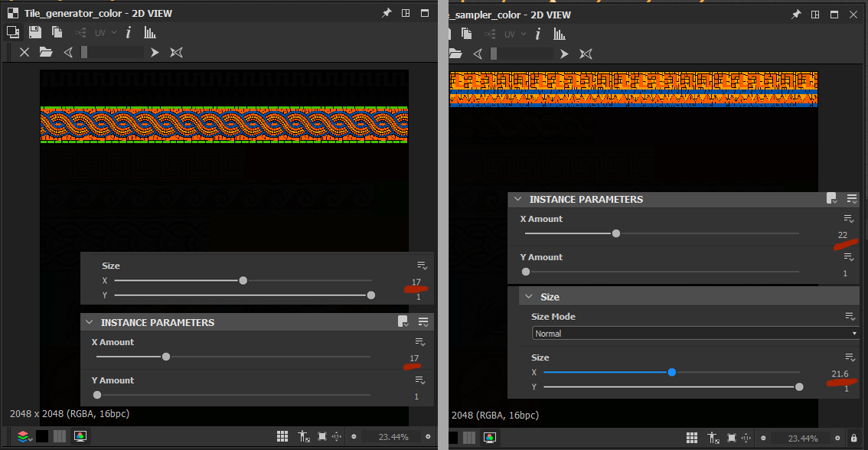Collapse the Size group in right panel
This screenshot has width=868, height=450.
pos(530,297)
